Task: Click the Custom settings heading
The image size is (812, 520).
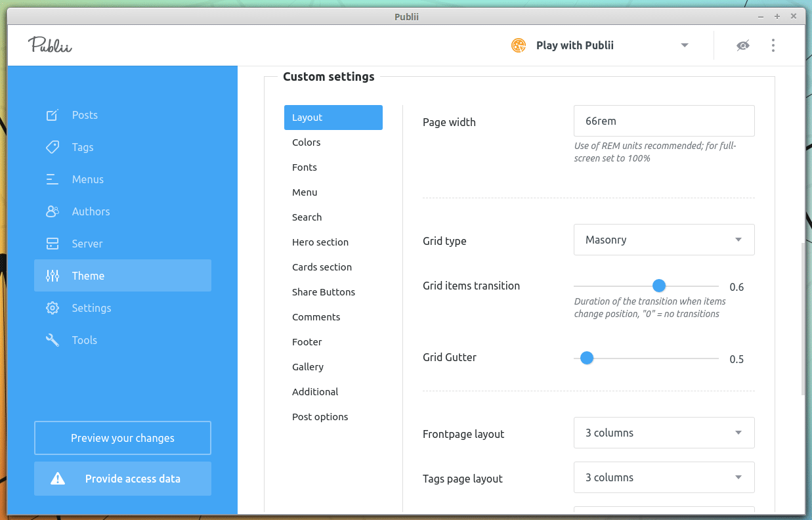Action: tap(328, 77)
